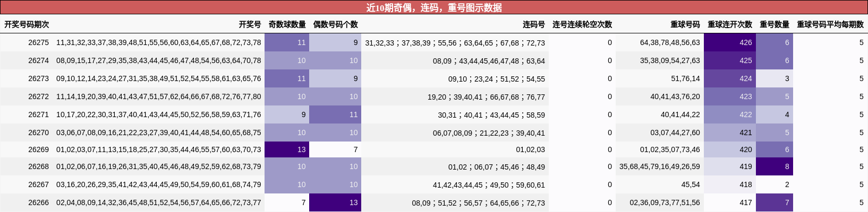Click repeated balls cell 51,76,14
The image size is (868, 212).
pos(660,78)
